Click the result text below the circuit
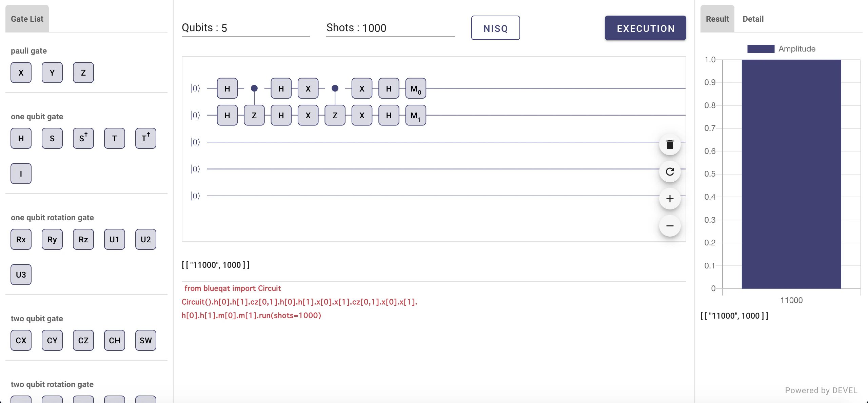 [216, 265]
